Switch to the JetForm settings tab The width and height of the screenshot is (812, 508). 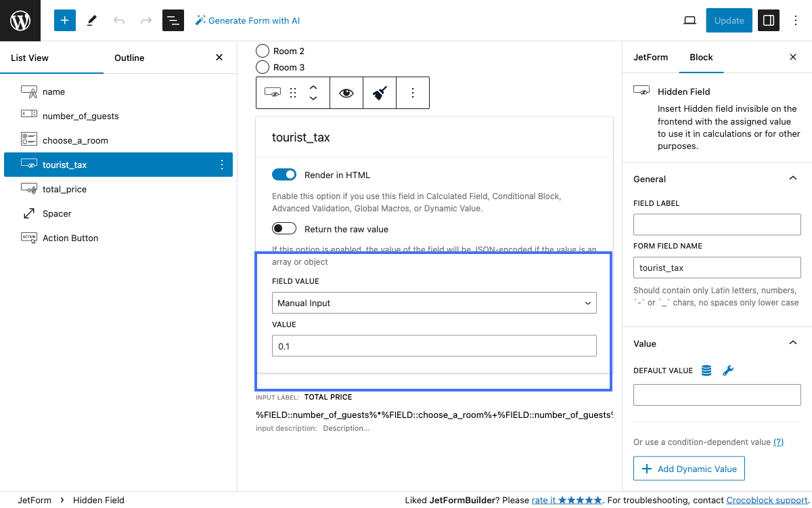tap(650, 58)
